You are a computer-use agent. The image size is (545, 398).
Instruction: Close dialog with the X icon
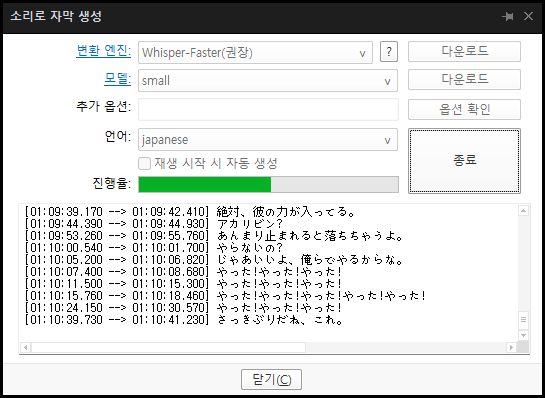528,16
